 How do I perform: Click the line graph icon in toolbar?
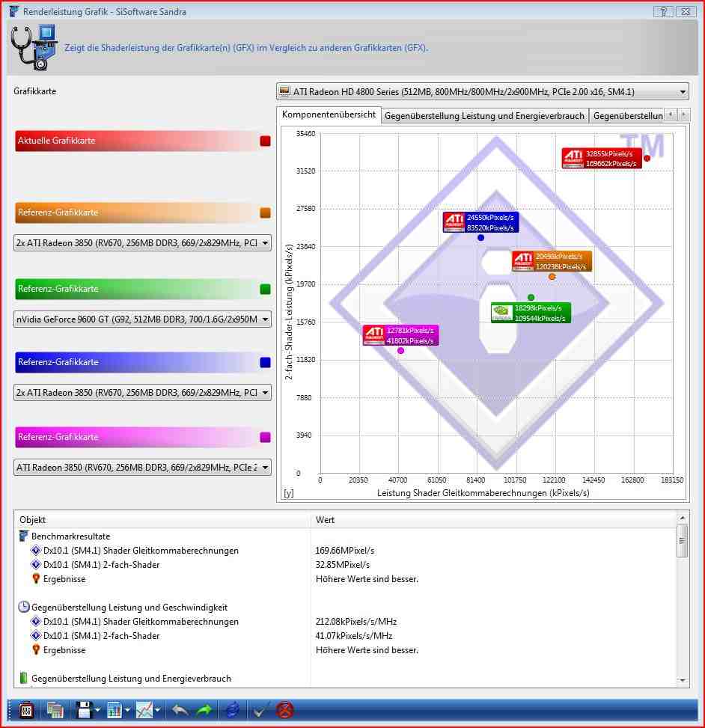coord(144,710)
